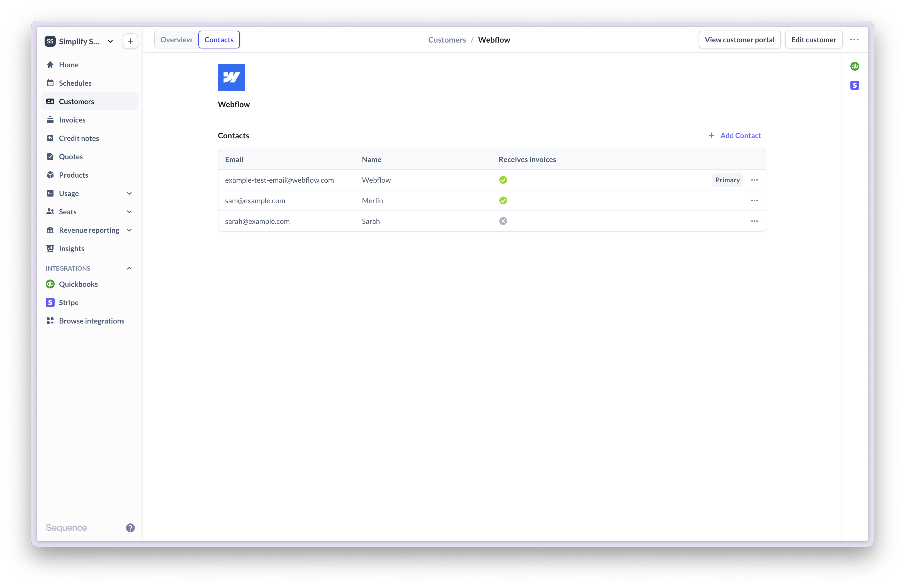Open row actions for sarah@example.com
905x588 pixels.
[x=755, y=221]
